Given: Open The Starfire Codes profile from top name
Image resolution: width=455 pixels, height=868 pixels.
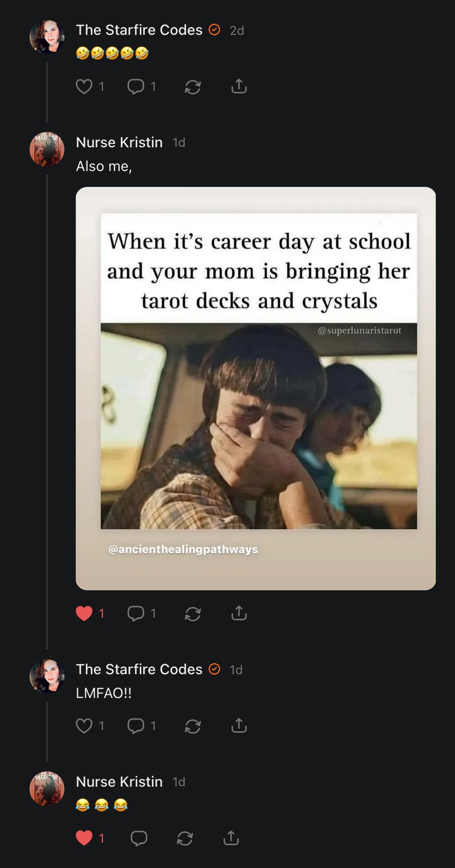Looking at the screenshot, I should click(139, 30).
